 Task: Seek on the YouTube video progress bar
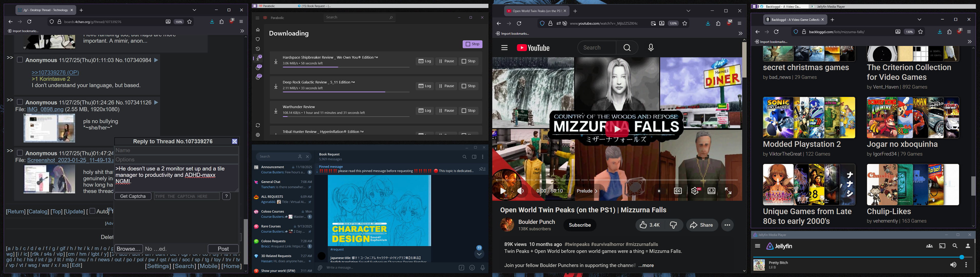pyautogui.click(x=617, y=180)
